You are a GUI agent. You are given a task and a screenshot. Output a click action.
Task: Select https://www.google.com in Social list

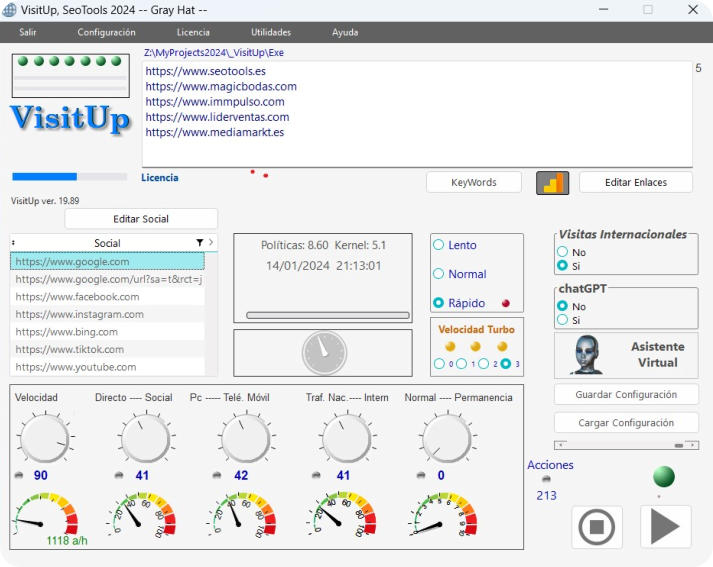pos(107,261)
